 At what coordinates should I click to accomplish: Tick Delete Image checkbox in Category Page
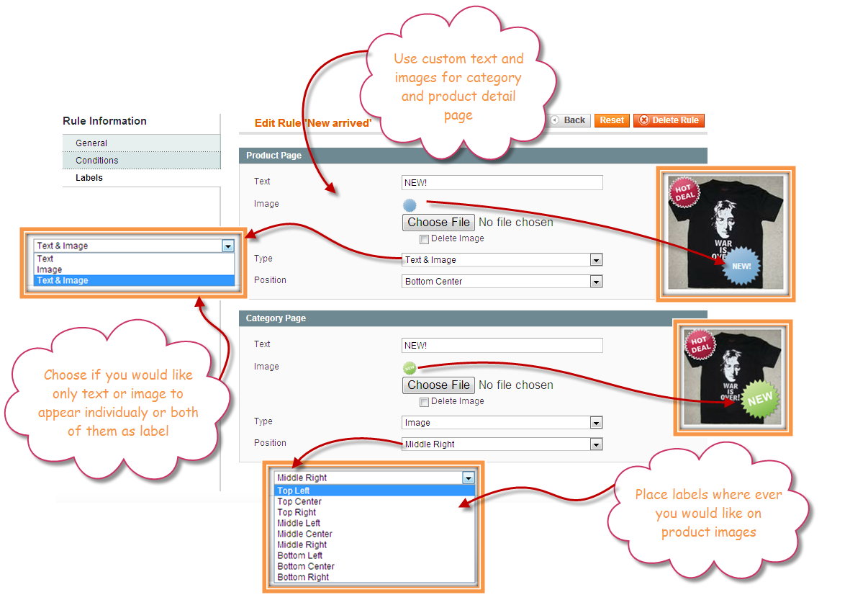click(425, 402)
